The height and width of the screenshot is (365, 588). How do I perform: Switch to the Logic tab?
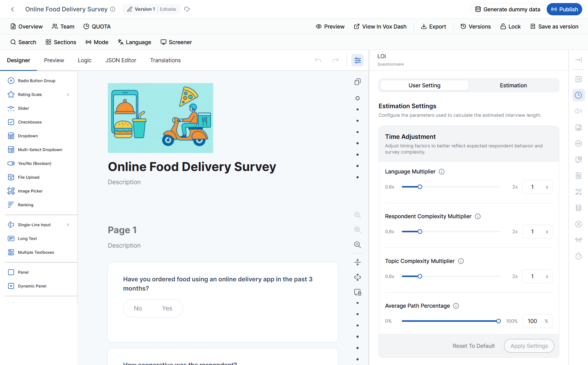pyautogui.click(x=85, y=60)
